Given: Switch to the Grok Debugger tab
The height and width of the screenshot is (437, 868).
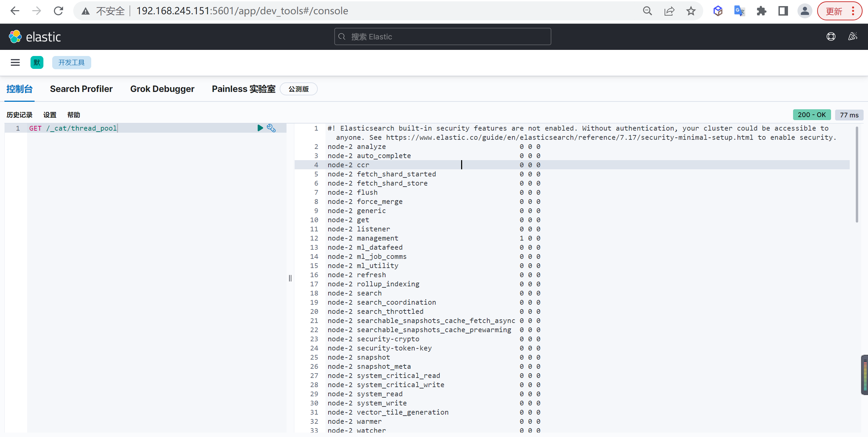Looking at the screenshot, I should 162,89.
